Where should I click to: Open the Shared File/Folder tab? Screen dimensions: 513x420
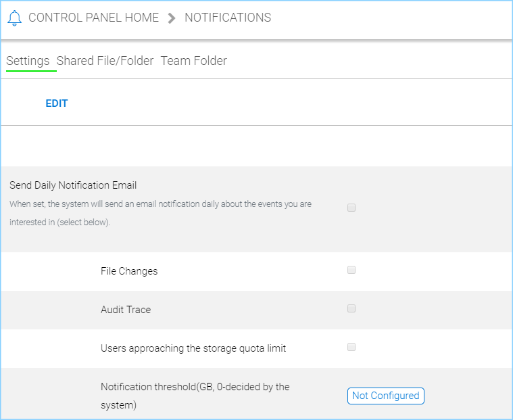coord(105,61)
